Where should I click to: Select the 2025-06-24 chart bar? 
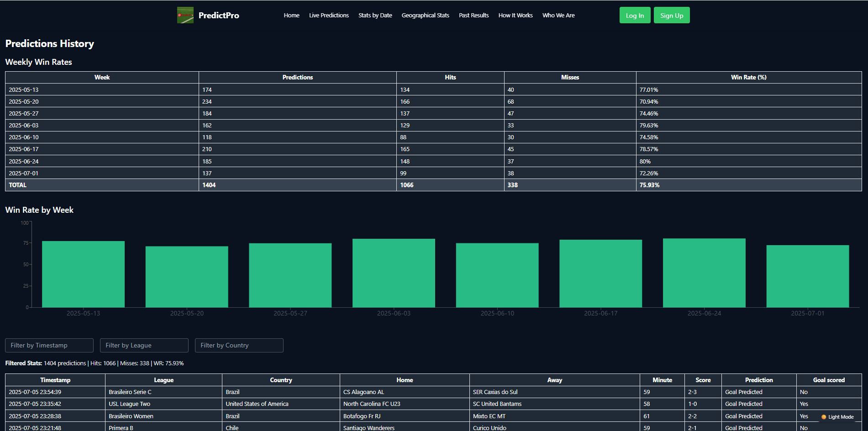pos(704,273)
